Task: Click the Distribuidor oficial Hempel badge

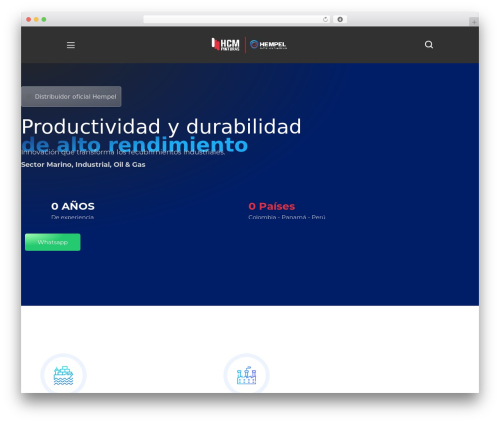Action: coord(71,97)
